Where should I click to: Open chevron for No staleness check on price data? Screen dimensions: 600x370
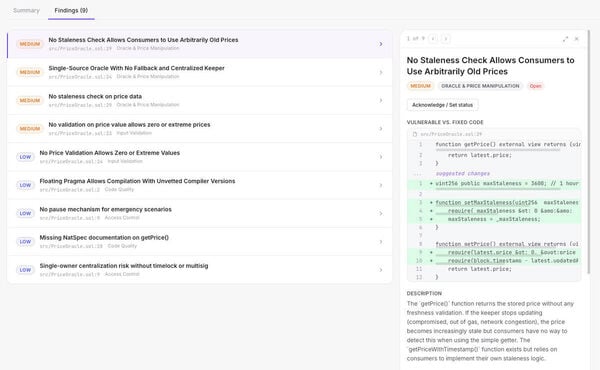point(381,100)
